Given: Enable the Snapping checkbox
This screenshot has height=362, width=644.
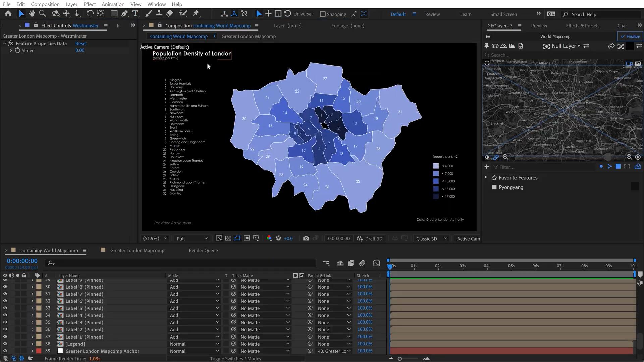Looking at the screenshot, I should [323, 14].
